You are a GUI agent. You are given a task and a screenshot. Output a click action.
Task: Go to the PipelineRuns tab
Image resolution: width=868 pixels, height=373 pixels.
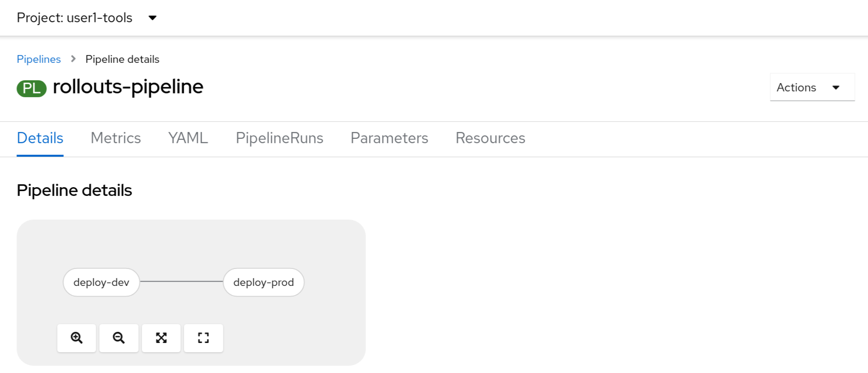280,138
